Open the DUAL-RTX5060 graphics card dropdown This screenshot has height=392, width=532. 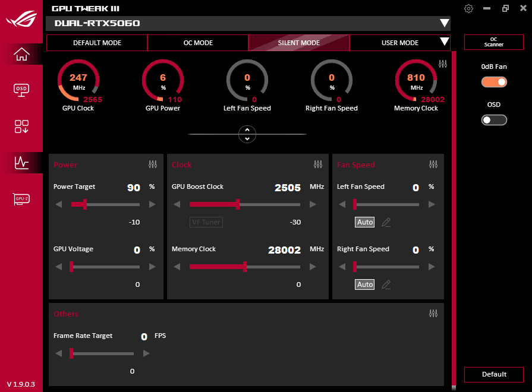pos(445,23)
